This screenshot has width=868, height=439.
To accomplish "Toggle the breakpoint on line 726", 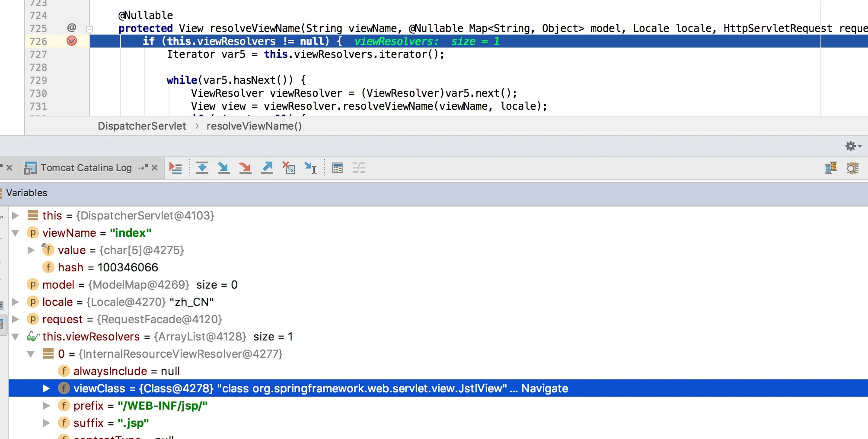I will tap(72, 41).
